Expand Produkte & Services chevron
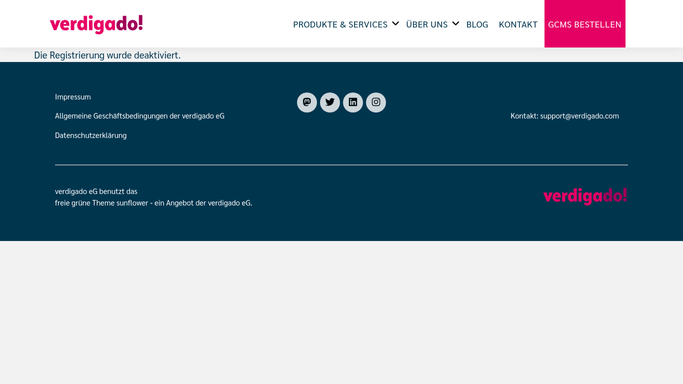This screenshot has width=683, height=384. coord(396,24)
